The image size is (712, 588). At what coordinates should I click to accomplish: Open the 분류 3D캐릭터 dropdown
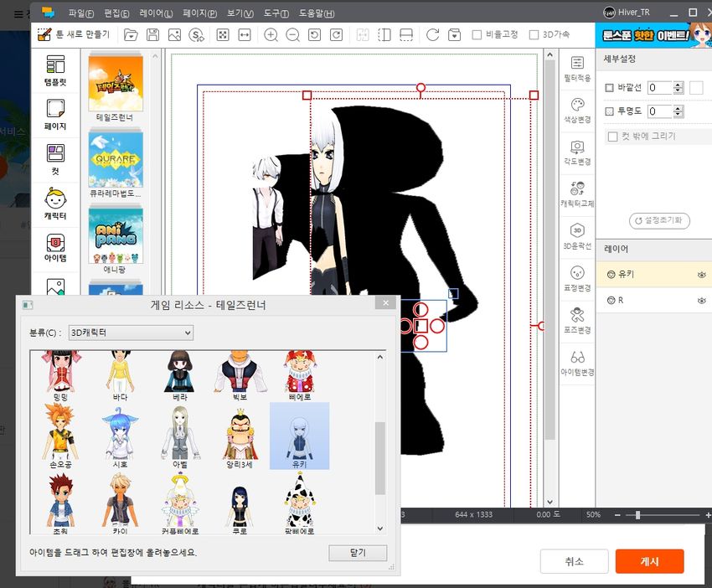coord(131,333)
